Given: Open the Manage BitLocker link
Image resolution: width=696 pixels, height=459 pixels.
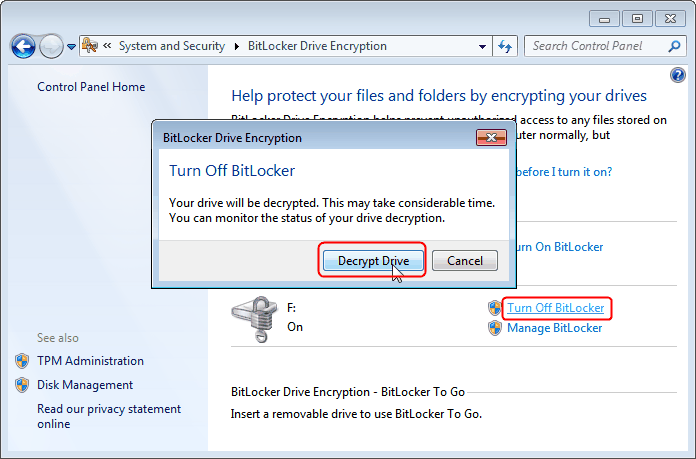Looking at the screenshot, I should pyautogui.click(x=554, y=328).
